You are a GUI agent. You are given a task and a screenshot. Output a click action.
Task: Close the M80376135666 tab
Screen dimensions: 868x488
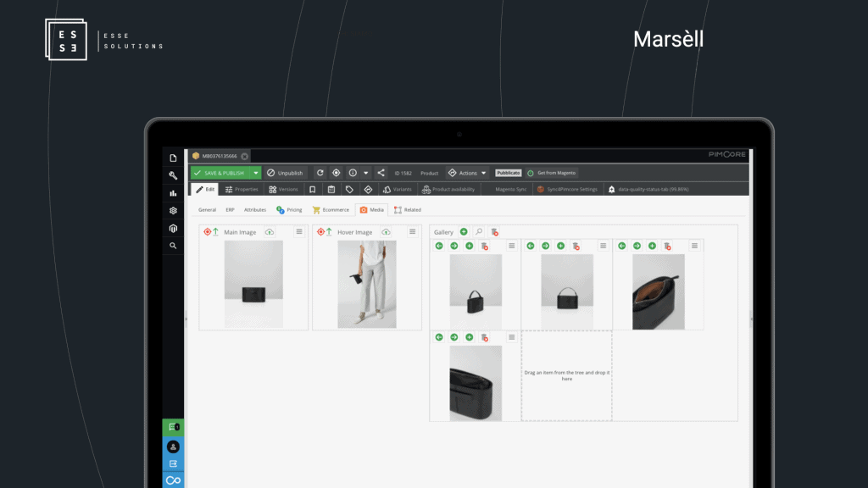point(245,157)
